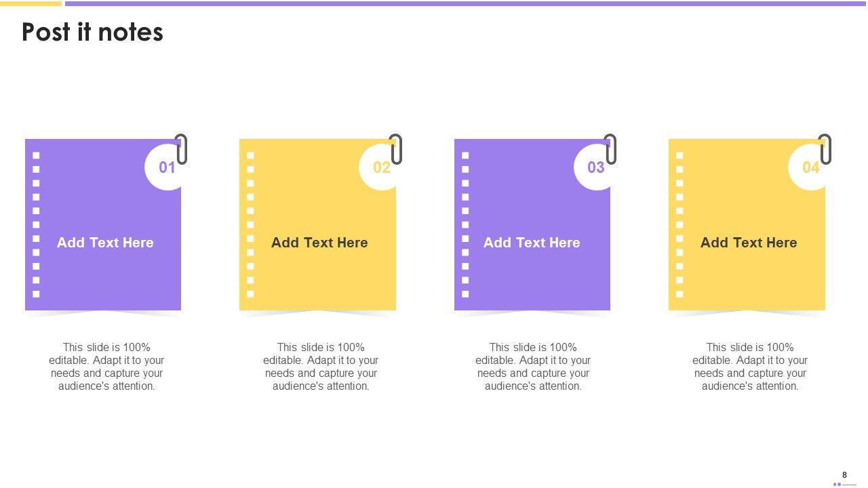
Task: Select description text under note 03
Action: (533, 367)
